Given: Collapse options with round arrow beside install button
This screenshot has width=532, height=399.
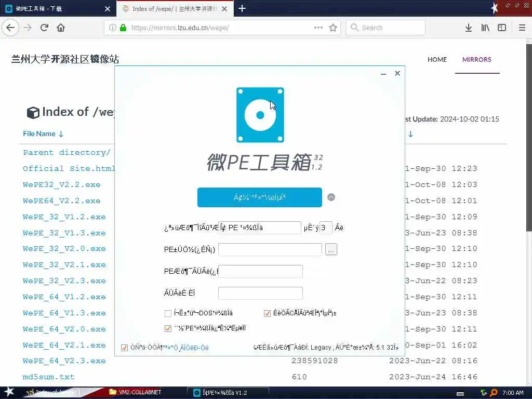Looking at the screenshot, I should coord(331,197).
